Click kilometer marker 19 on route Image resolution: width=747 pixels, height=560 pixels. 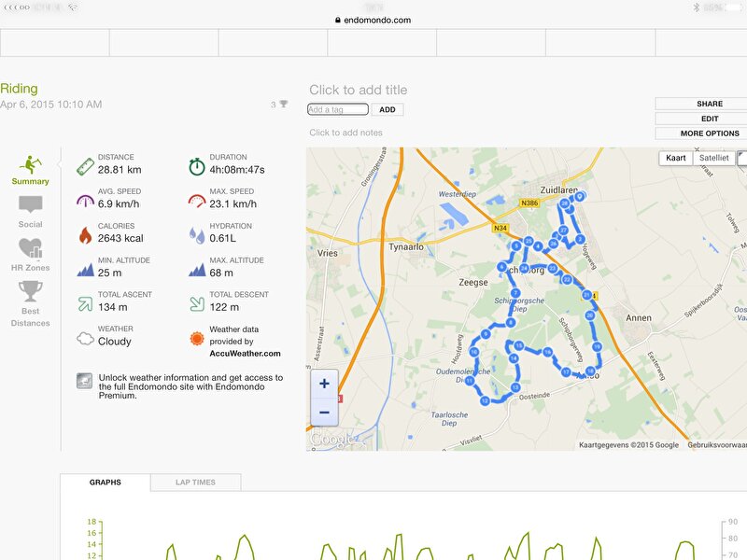(x=597, y=346)
